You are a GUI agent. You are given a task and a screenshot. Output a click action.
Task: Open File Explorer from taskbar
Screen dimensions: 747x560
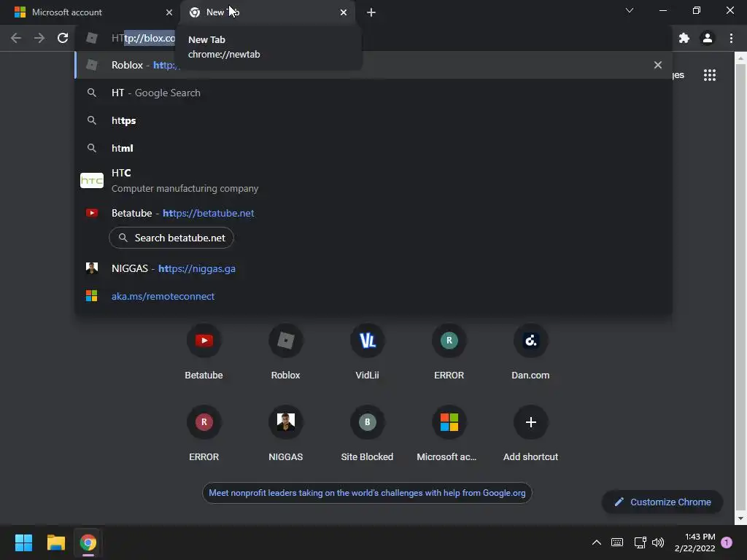55,542
